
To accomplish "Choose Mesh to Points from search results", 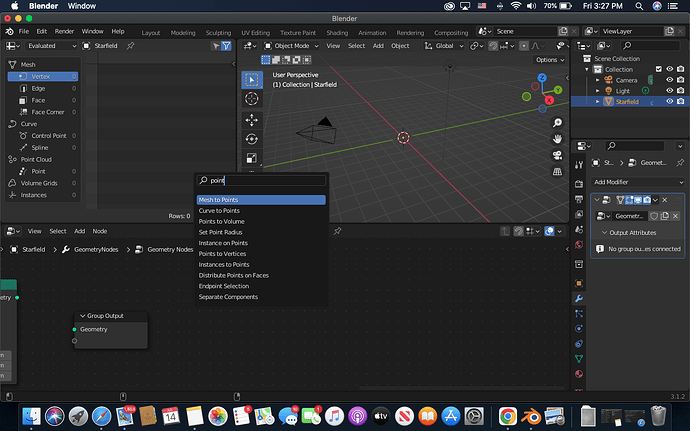I will (261, 200).
